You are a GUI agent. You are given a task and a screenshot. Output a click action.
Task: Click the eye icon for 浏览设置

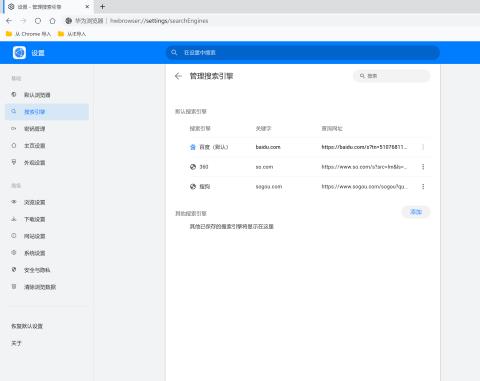pyautogui.click(x=14, y=202)
